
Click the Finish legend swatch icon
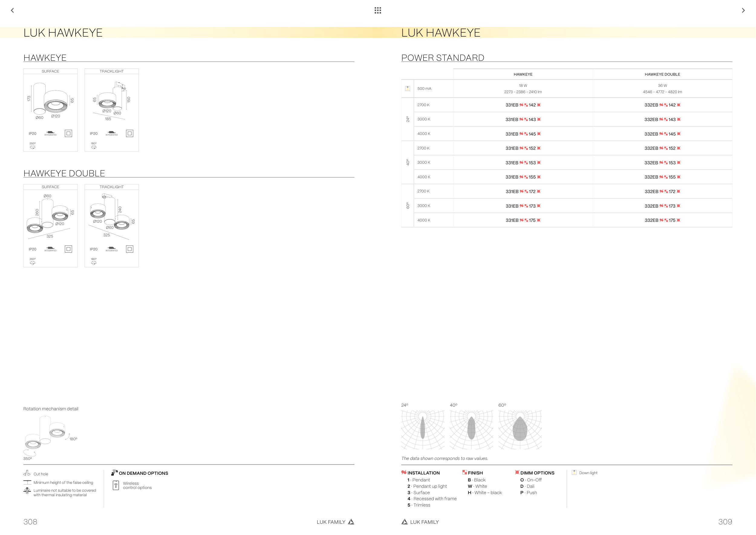[464, 472]
